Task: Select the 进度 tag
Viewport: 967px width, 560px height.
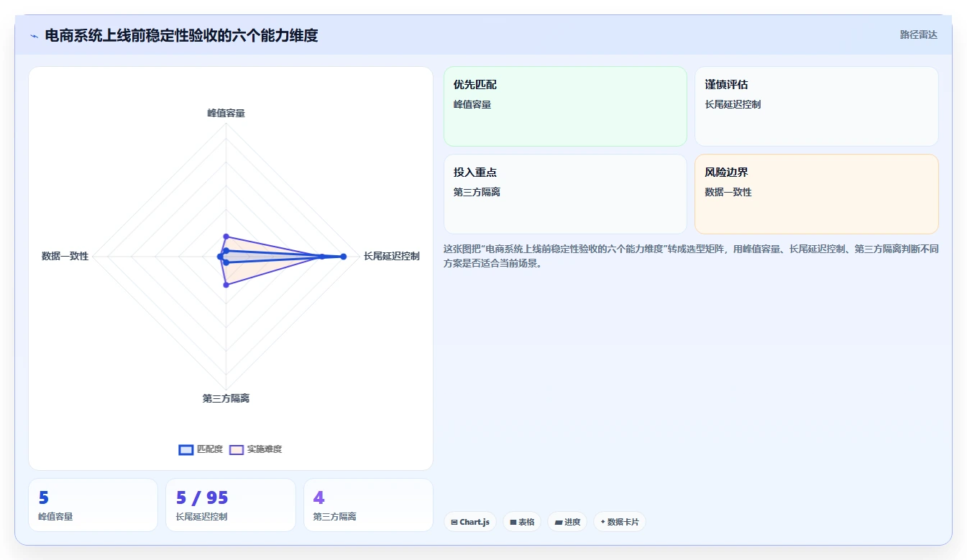Action: point(567,522)
